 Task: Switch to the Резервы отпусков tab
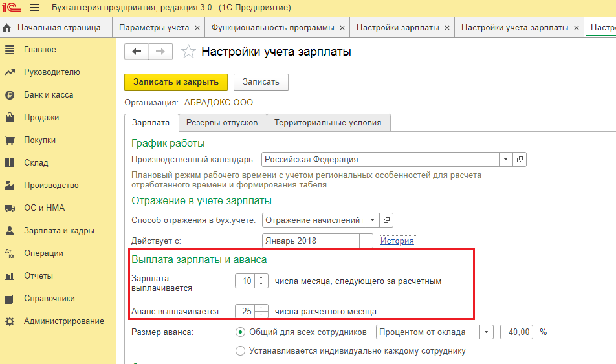click(222, 123)
